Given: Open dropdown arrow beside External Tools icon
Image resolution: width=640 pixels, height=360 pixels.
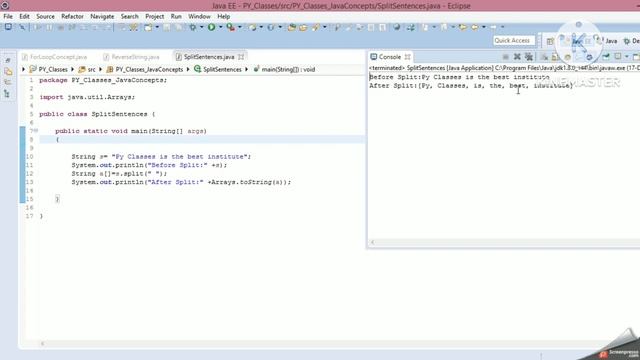Looking at the screenshot, I should coord(240,27).
